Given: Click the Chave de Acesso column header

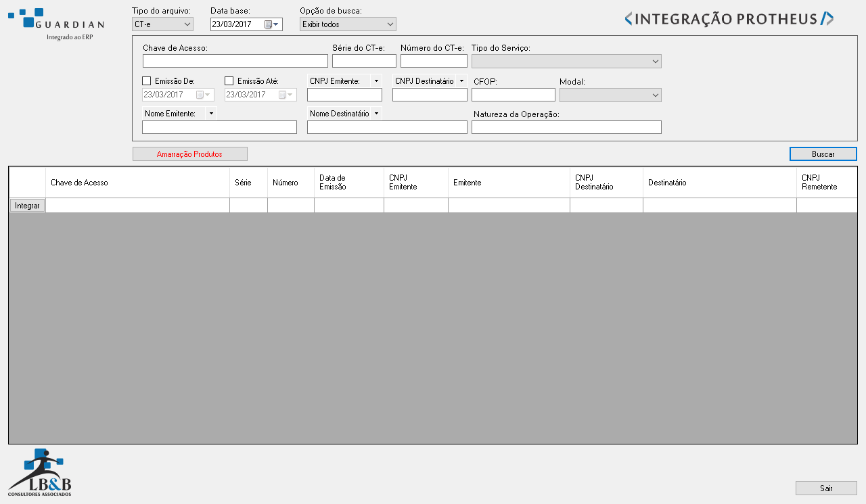Looking at the screenshot, I should click(137, 183).
